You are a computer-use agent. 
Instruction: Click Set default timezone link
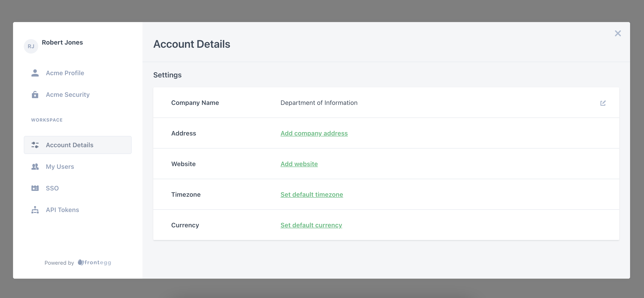click(x=311, y=194)
